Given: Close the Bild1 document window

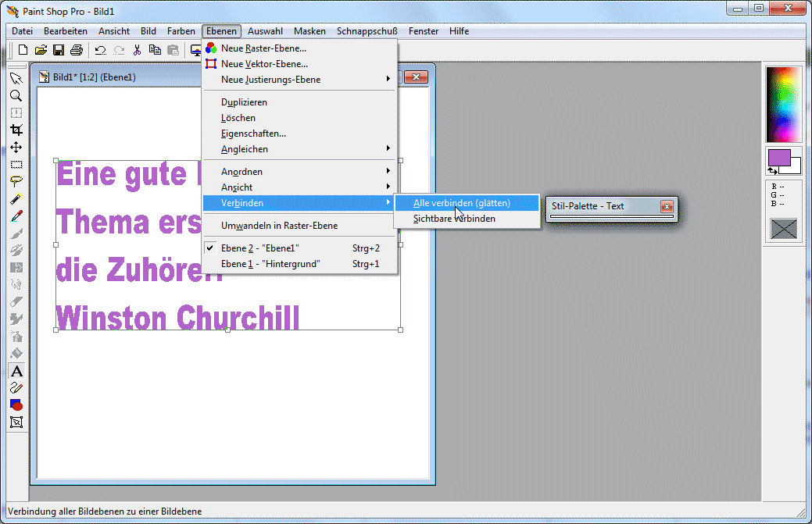Looking at the screenshot, I should click(x=416, y=77).
